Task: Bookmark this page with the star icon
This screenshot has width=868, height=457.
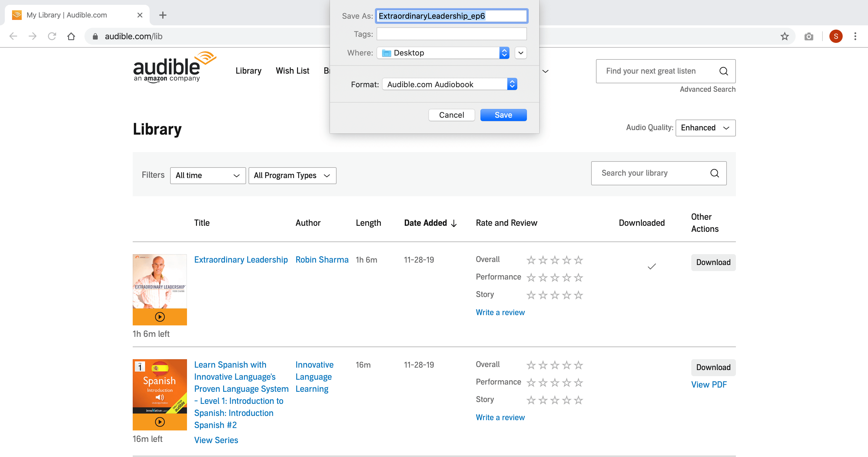Action: (784, 36)
